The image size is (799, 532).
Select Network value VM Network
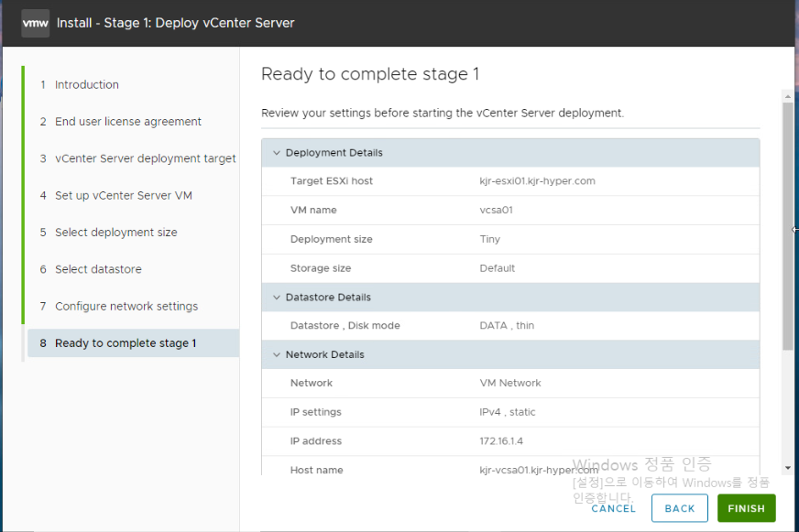click(510, 384)
